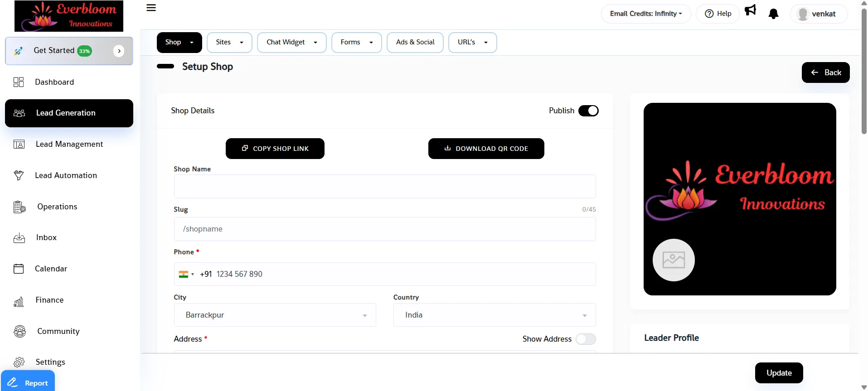Select the Ads & Social tab
This screenshot has height=391, width=868.
(x=415, y=42)
